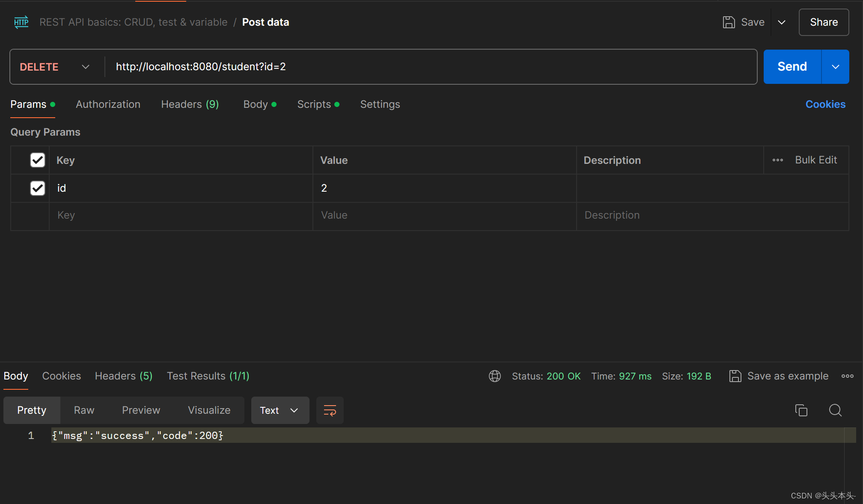Open query params column options dots

[x=777, y=160]
